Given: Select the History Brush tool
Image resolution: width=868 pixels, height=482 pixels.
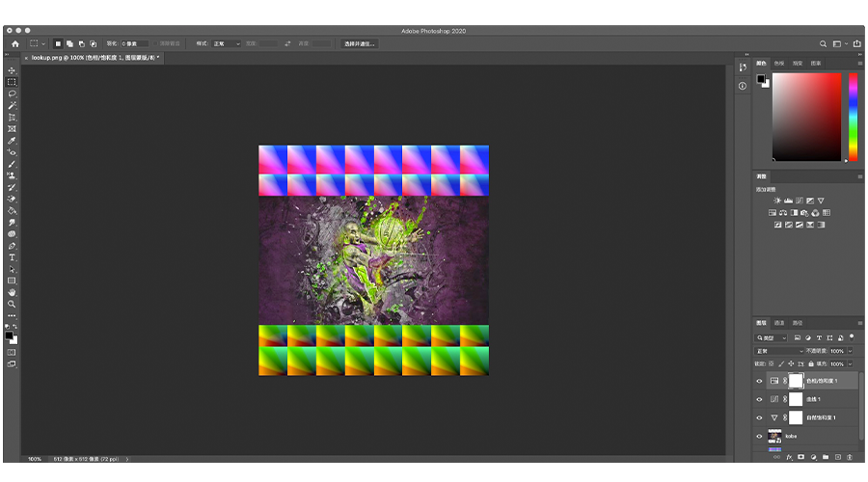Looking at the screenshot, I should 12,187.
